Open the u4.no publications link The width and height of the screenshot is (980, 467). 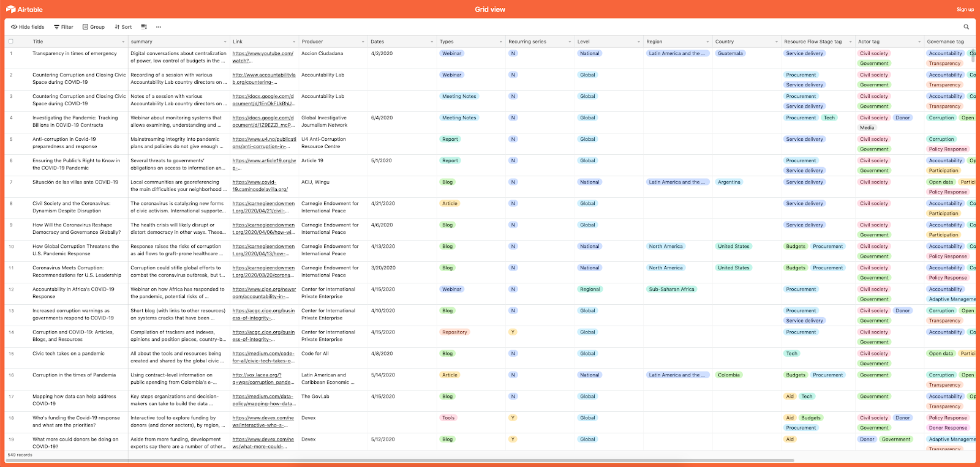point(264,143)
